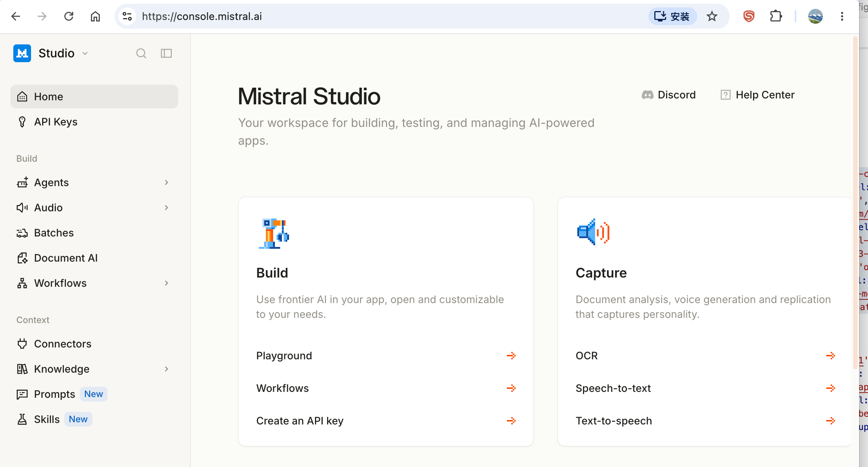The width and height of the screenshot is (868, 467).
Task: Open the browser three-dot menu
Action: pyautogui.click(x=842, y=16)
